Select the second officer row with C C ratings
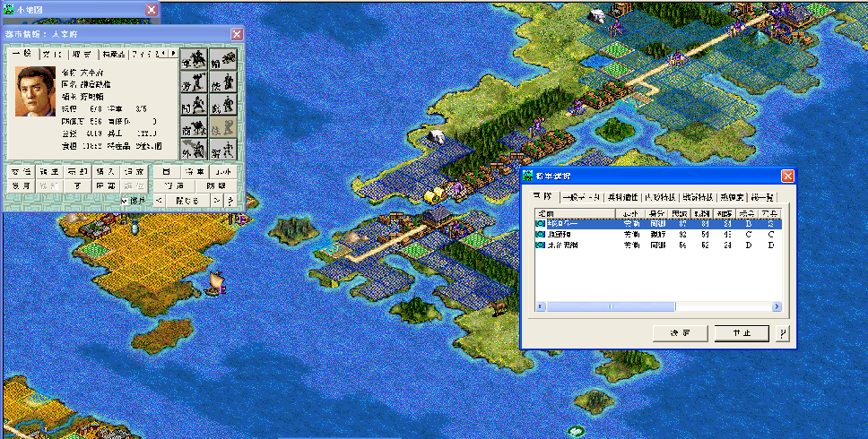The width and height of the screenshot is (868, 439). pyautogui.click(x=658, y=235)
